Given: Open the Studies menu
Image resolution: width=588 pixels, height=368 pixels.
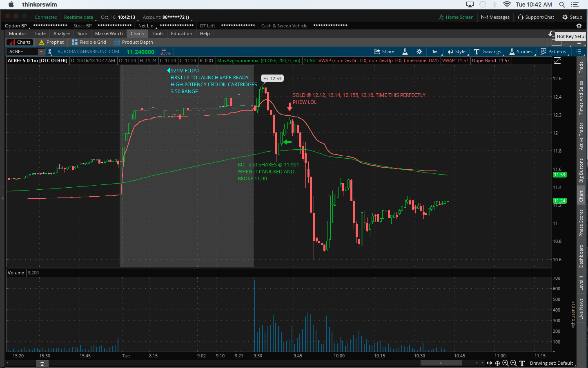Looking at the screenshot, I should point(521,52).
